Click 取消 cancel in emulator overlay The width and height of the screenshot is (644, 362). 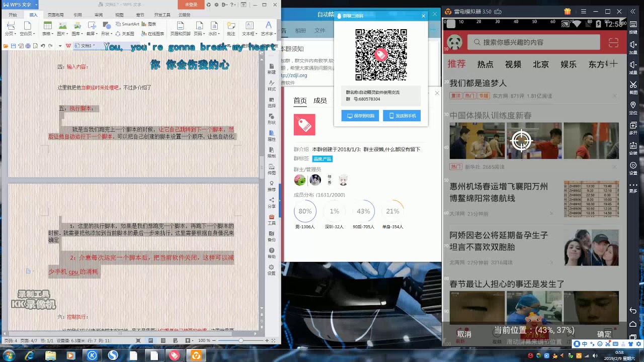point(464,334)
